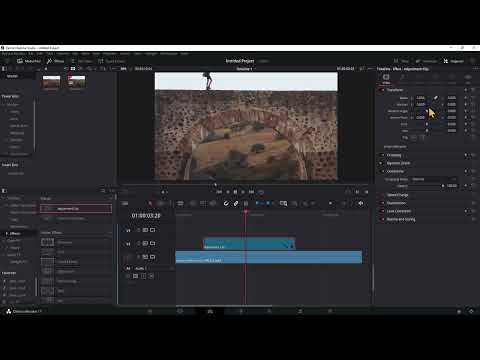Mute audio track A1
480x360 pixels.
[151, 276]
